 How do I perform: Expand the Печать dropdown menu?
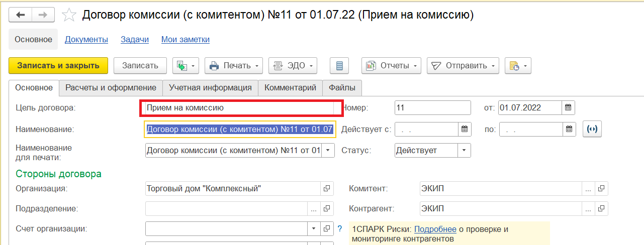pos(234,65)
